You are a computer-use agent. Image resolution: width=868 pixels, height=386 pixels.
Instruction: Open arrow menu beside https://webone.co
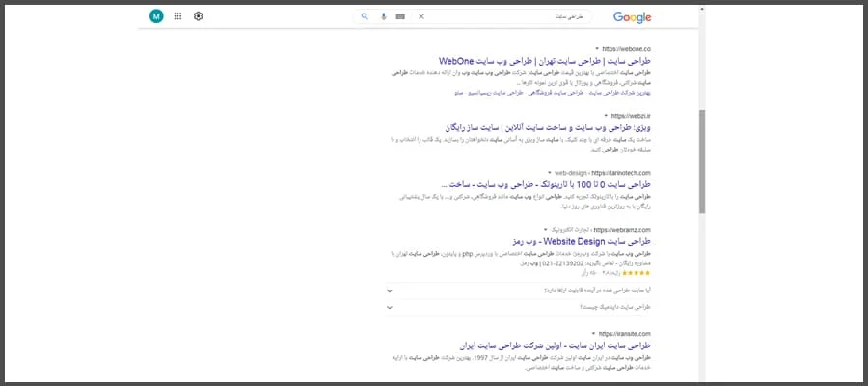tap(597, 49)
